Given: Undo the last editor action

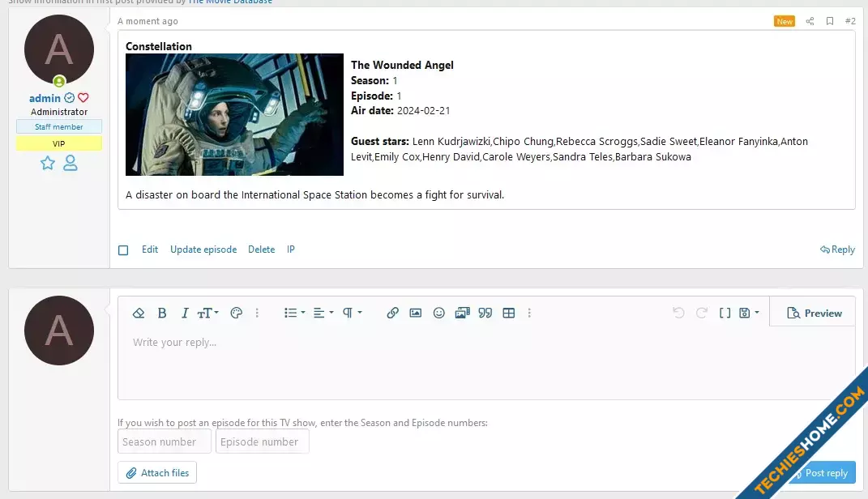Looking at the screenshot, I should click(678, 313).
